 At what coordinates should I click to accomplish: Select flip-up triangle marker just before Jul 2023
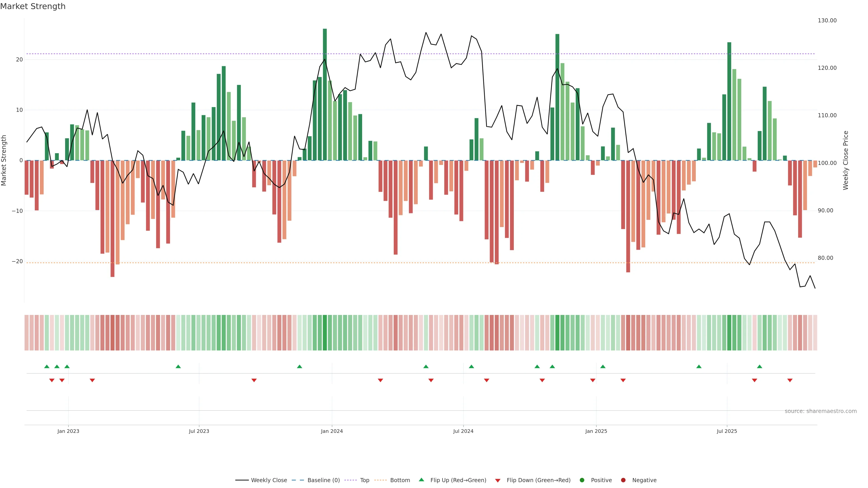(x=178, y=366)
